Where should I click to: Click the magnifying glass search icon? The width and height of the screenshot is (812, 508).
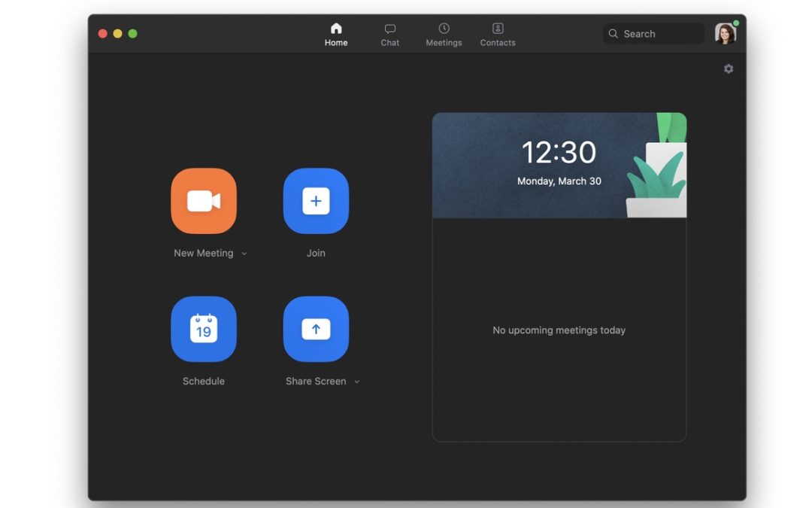[x=614, y=34]
